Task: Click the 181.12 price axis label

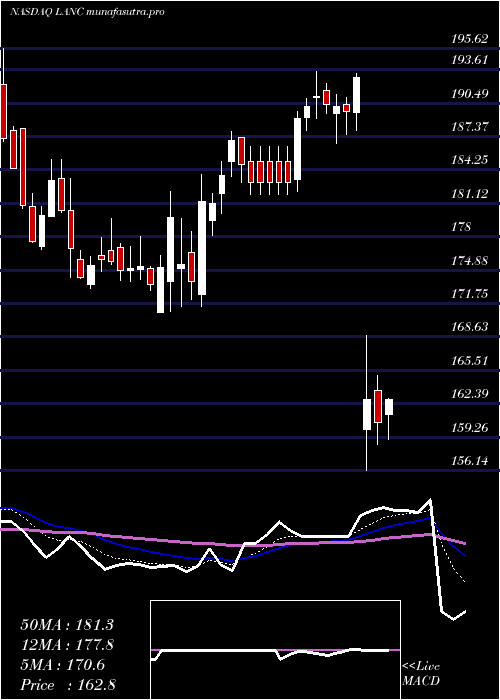Action: pyautogui.click(x=469, y=194)
